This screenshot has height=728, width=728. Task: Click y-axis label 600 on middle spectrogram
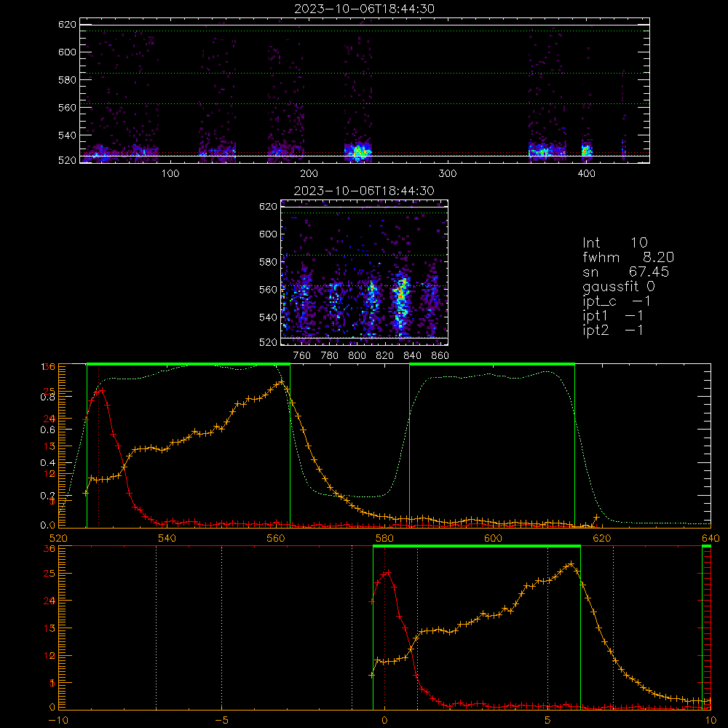tap(269, 234)
